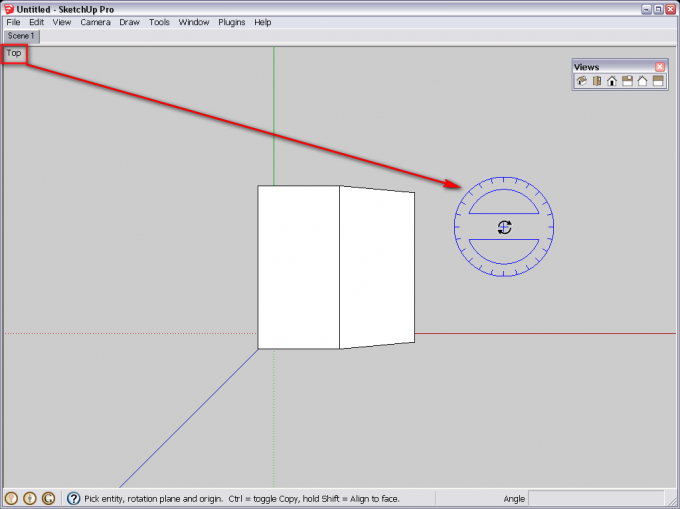Open the Camera menu
680x509 pixels.
95,22
